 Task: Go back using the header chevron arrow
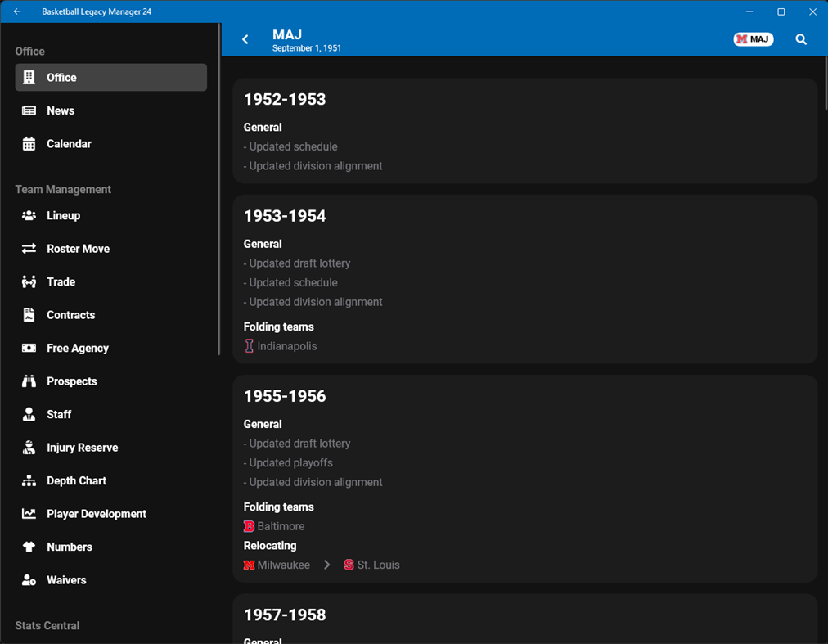pyautogui.click(x=245, y=39)
